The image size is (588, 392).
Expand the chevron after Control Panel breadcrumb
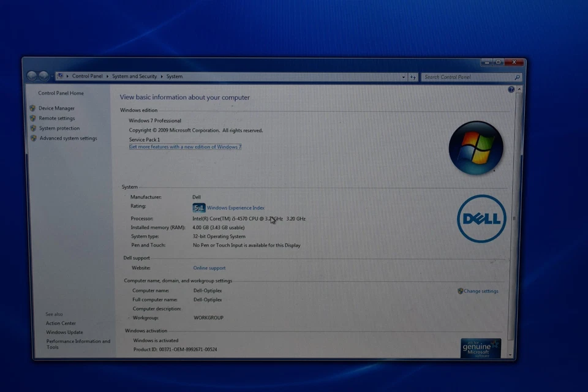pos(108,76)
